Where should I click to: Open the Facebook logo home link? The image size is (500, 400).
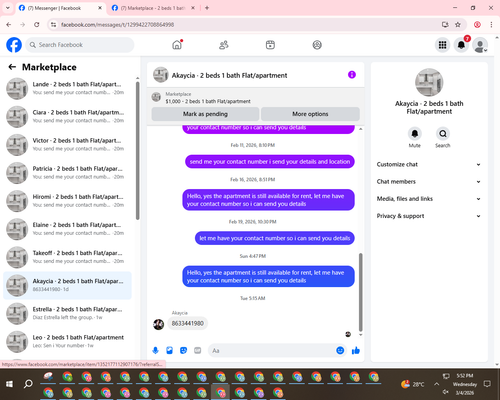point(14,45)
